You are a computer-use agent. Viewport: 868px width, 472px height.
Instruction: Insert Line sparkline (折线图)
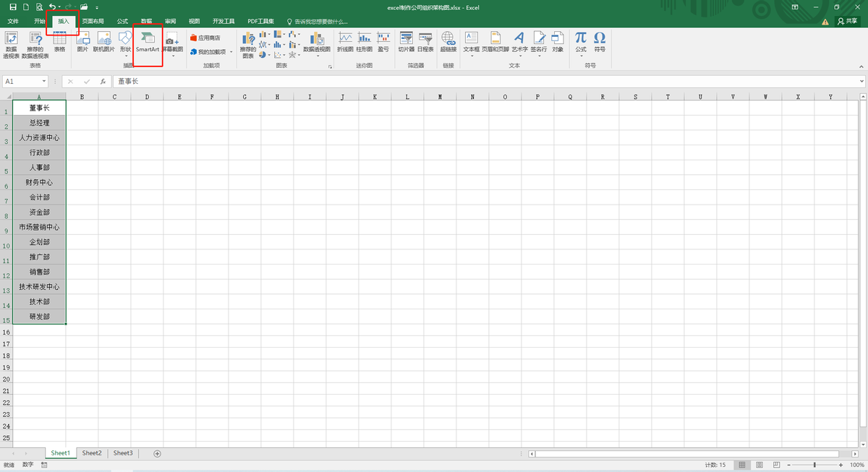[345, 42]
